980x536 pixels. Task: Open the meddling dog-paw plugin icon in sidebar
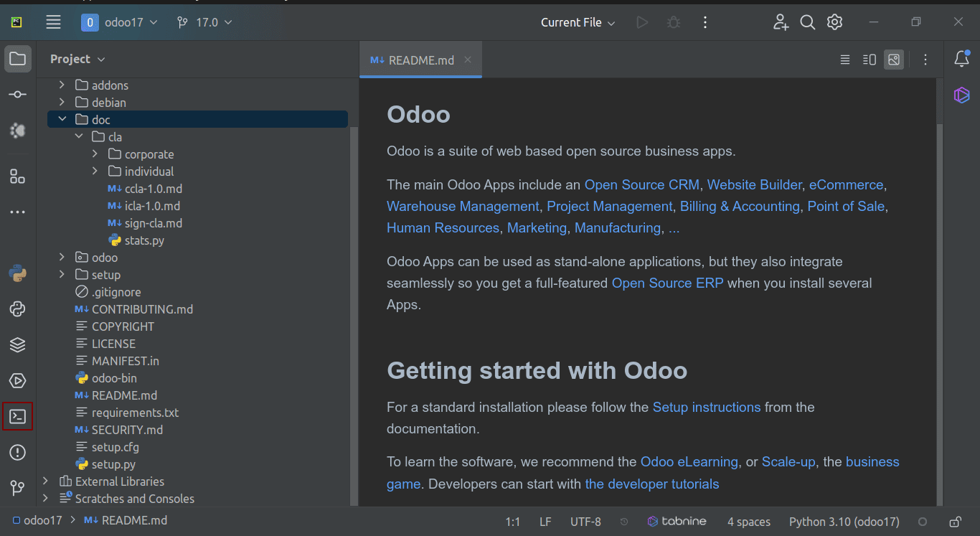pyautogui.click(x=18, y=131)
